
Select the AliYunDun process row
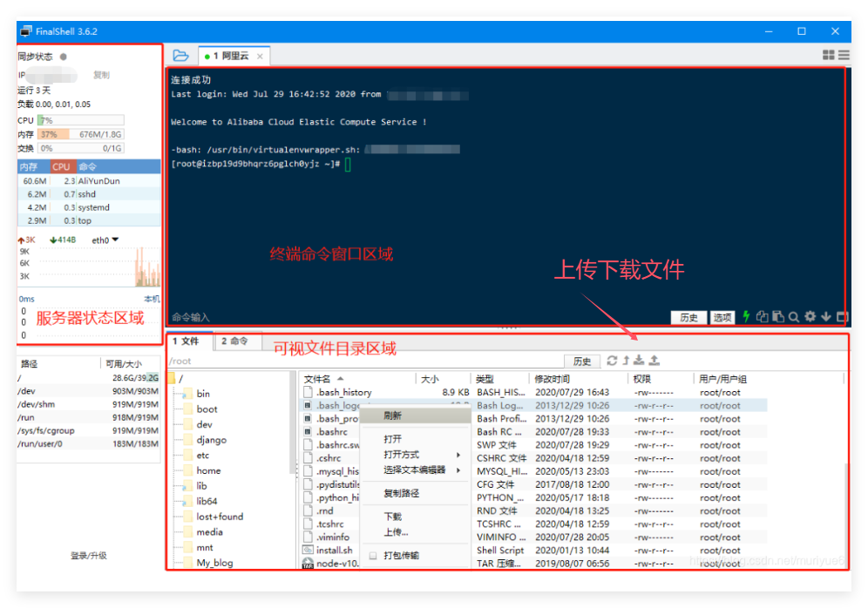pyautogui.click(x=89, y=181)
